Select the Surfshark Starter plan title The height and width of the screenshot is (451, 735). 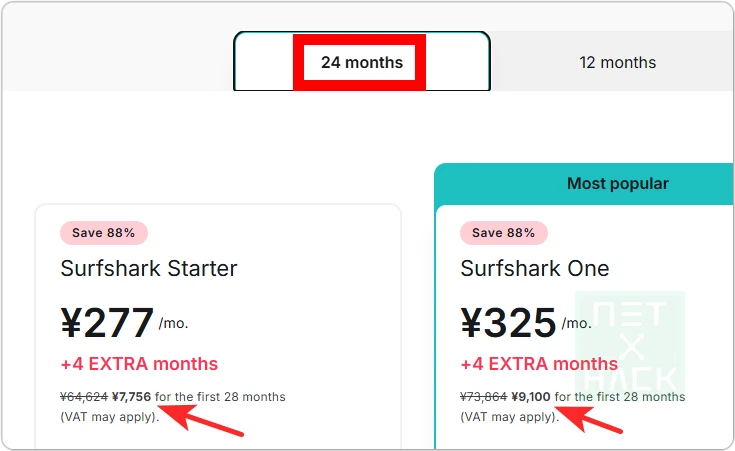pos(149,268)
